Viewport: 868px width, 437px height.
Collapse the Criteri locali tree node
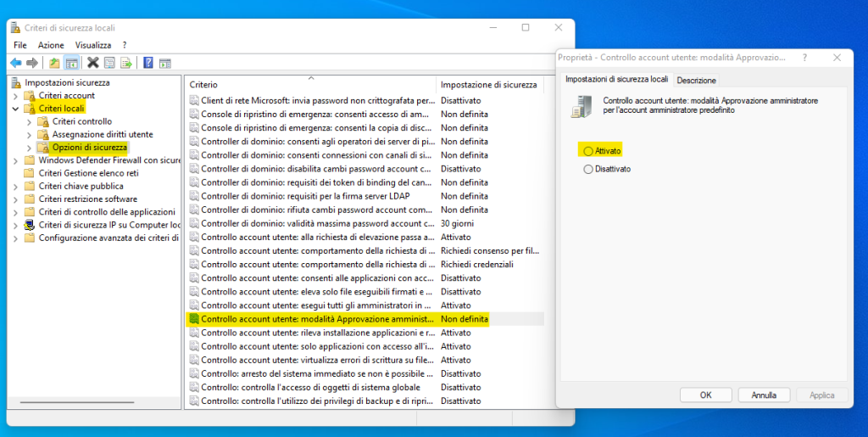coord(15,109)
